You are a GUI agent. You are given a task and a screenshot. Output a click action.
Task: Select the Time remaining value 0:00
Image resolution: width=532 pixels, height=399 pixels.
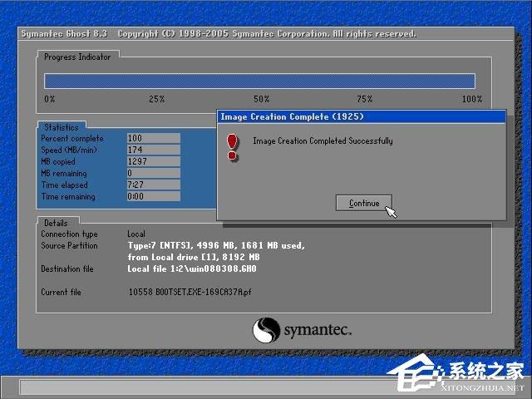153,196
